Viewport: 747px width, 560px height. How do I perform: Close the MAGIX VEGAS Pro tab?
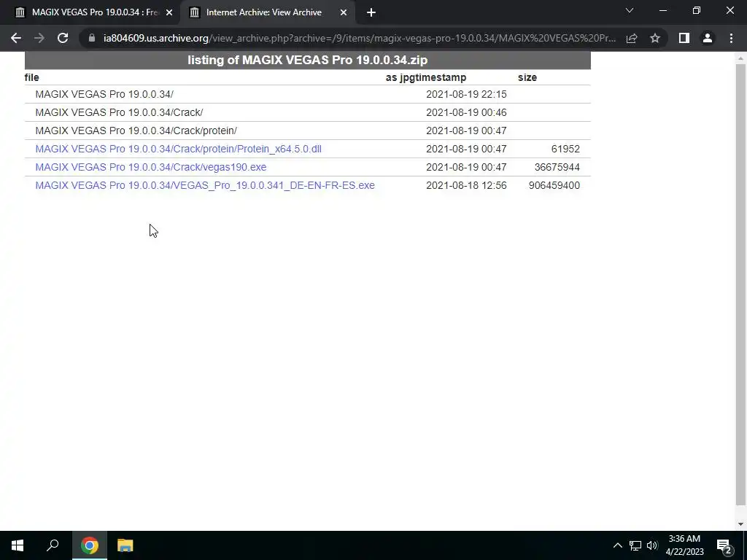[x=169, y=12]
